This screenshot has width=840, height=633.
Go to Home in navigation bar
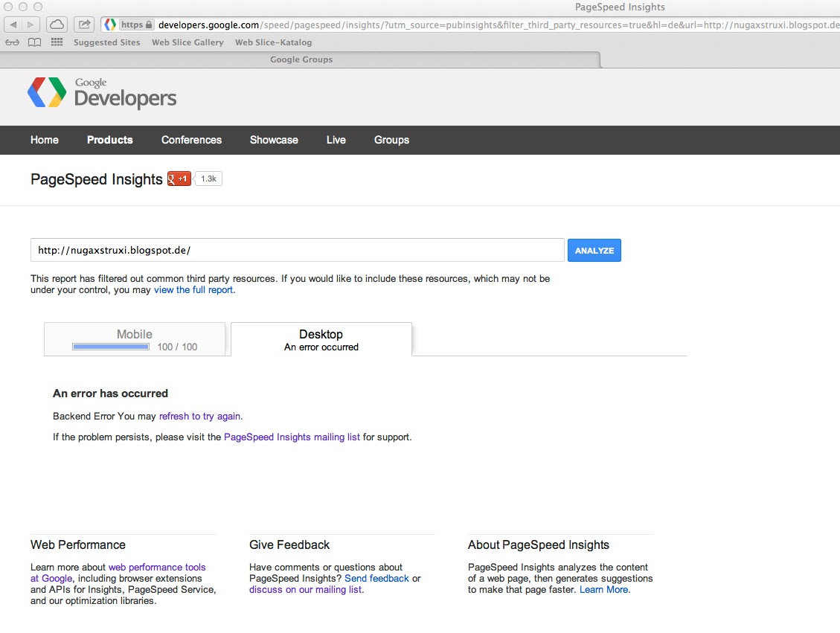click(45, 140)
